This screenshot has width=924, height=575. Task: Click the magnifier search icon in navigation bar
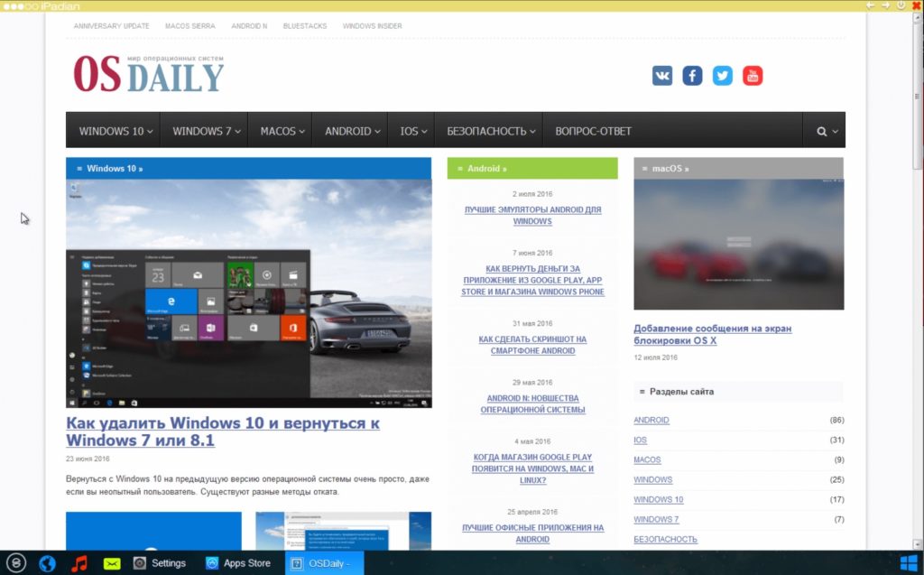pos(821,131)
